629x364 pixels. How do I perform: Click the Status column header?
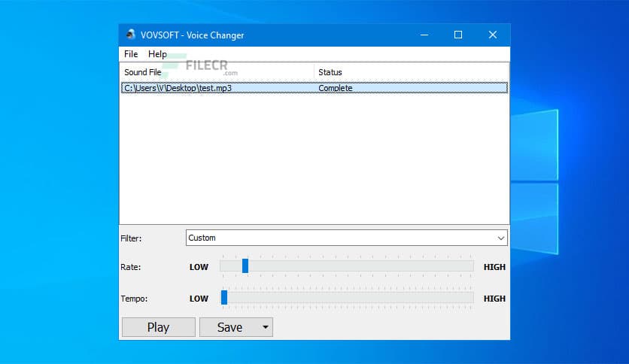pyautogui.click(x=411, y=72)
